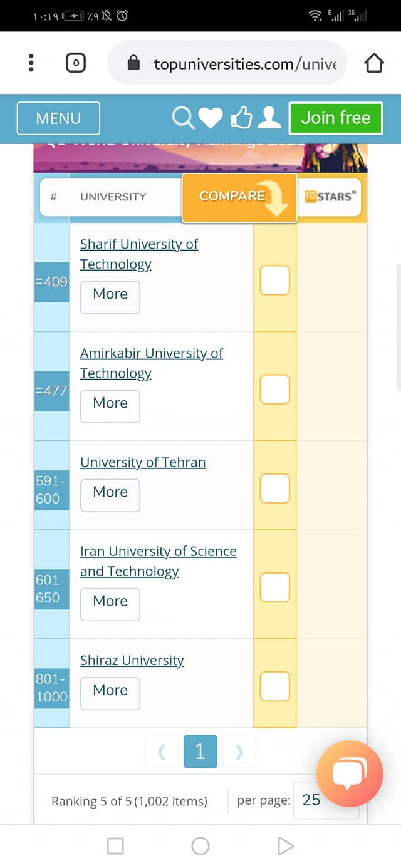The width and height of the screenshot is (401, 868).
Task: Open the per page 25 dropdown
Action: coord(326,800)
